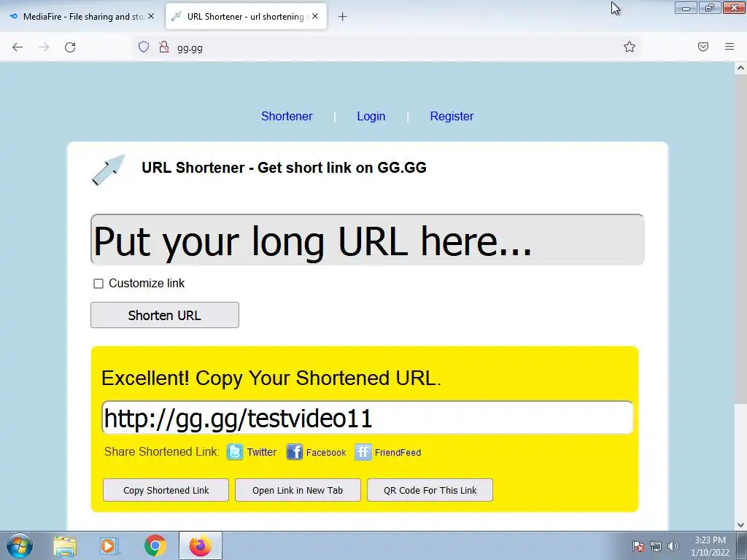This screenshot has width=747, height=560.
Task: Open the Register link
Action: click(452, 116)
